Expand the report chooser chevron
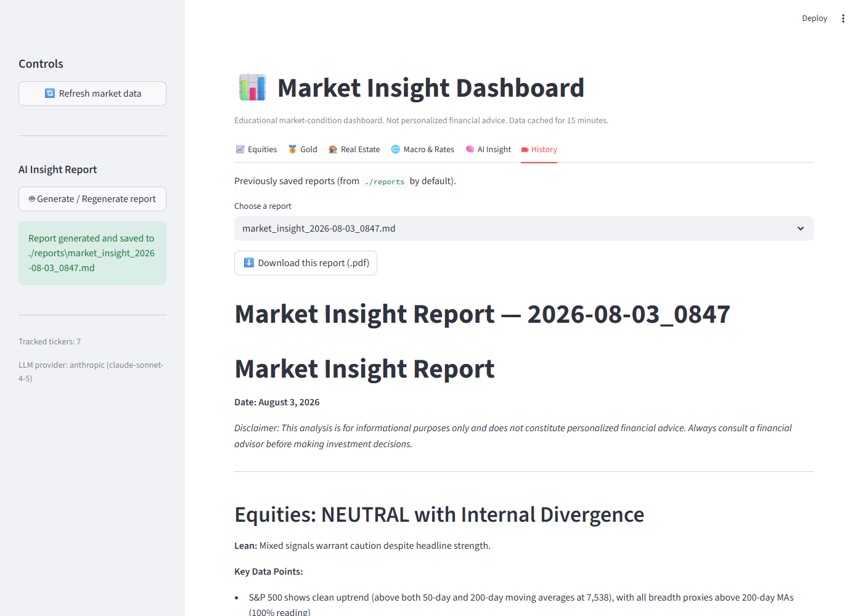This screenshot has width=863, height=616. pyautogui.click(x=801, y=229)
